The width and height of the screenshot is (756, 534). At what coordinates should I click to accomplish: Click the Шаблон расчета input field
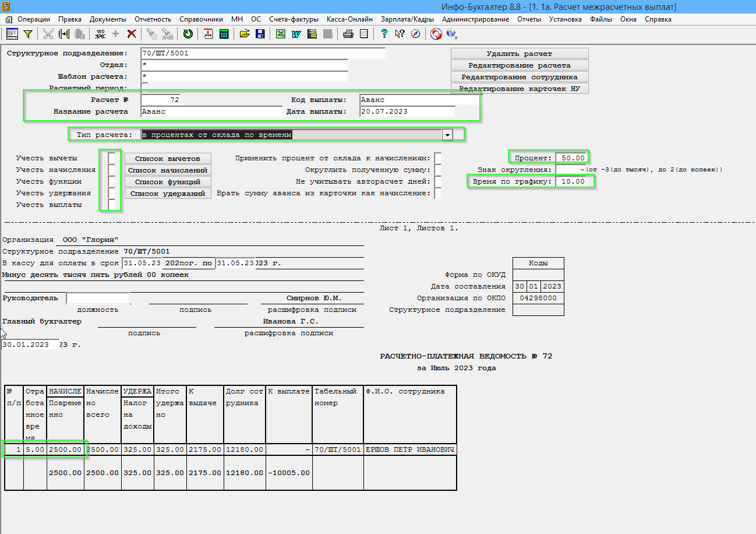244,76
